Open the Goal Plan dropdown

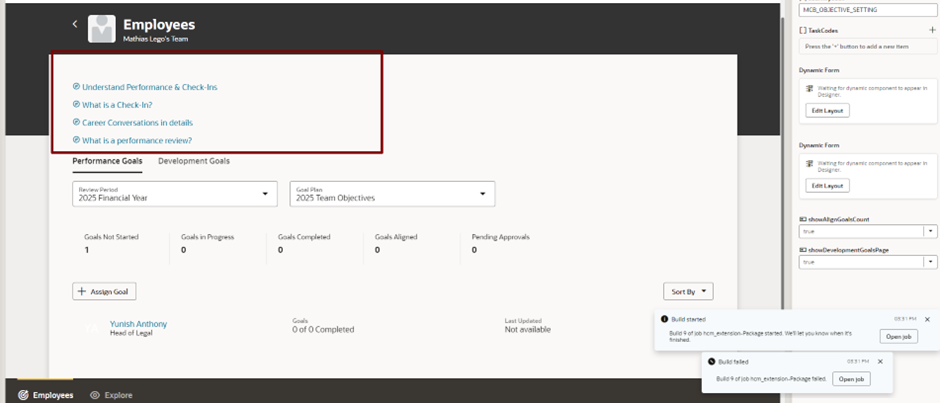[x=392, y=194]
